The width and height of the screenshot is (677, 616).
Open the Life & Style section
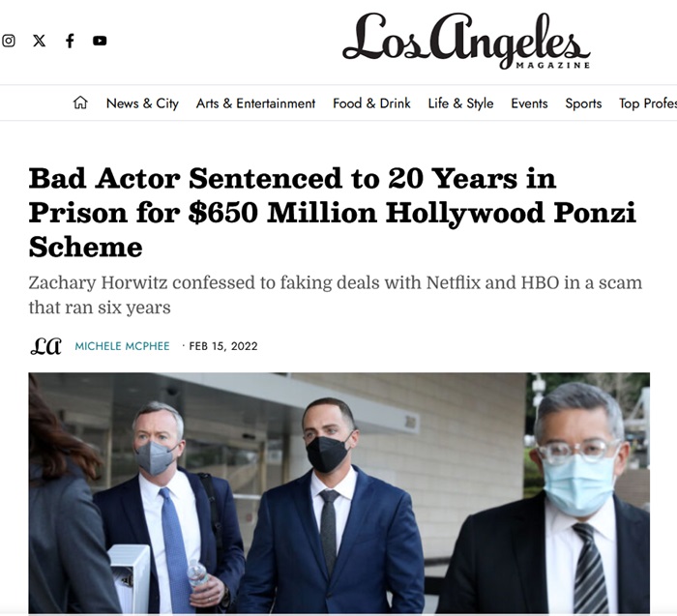(x=460, y=103)
